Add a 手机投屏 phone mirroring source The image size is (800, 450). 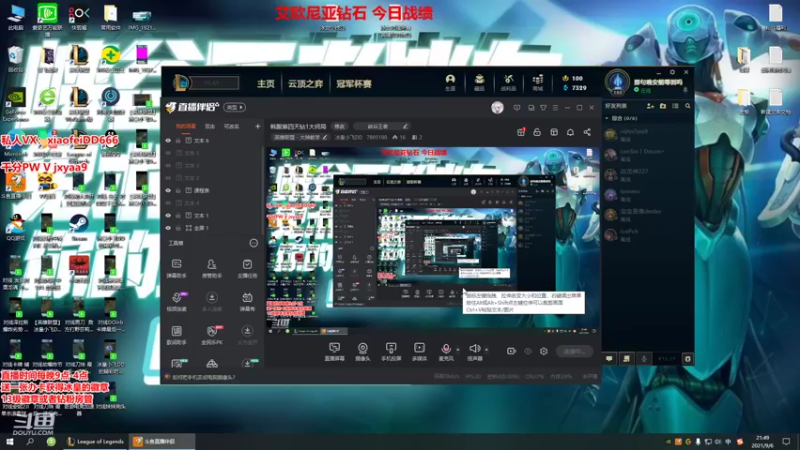391,351
